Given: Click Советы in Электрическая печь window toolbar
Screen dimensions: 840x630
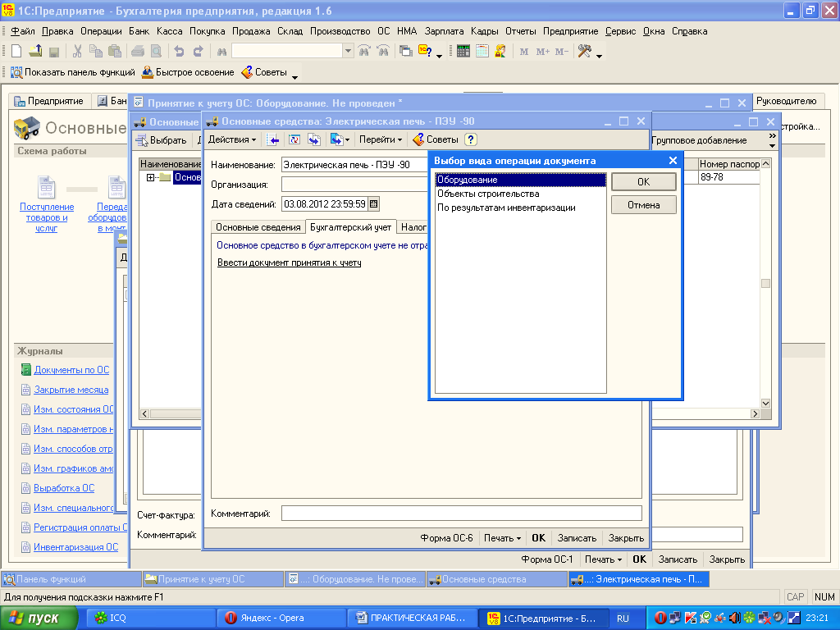Looking at the screenshot, I should pyautogui.click(x=436, y=139).
